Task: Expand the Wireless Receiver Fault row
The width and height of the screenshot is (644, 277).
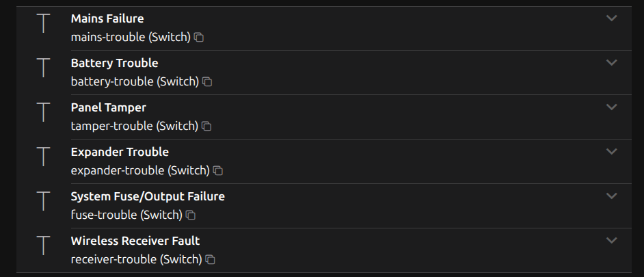Action: click(611, 240)
